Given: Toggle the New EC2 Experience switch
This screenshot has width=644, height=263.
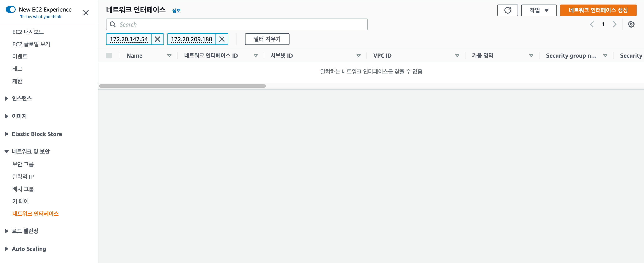Looking at the screenshot, I should 11,9.
